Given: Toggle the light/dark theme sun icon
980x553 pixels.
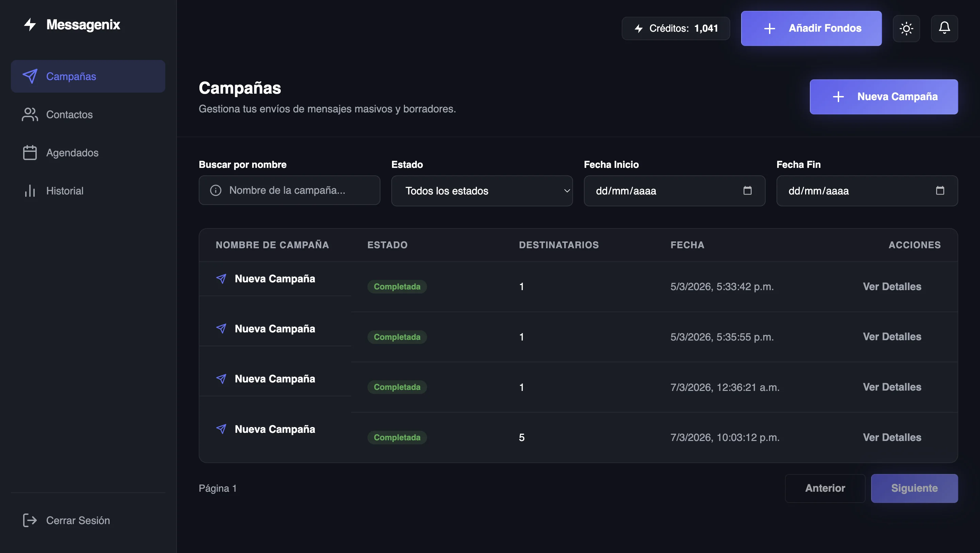Looking at the screenshot, I should coord(906,29).
